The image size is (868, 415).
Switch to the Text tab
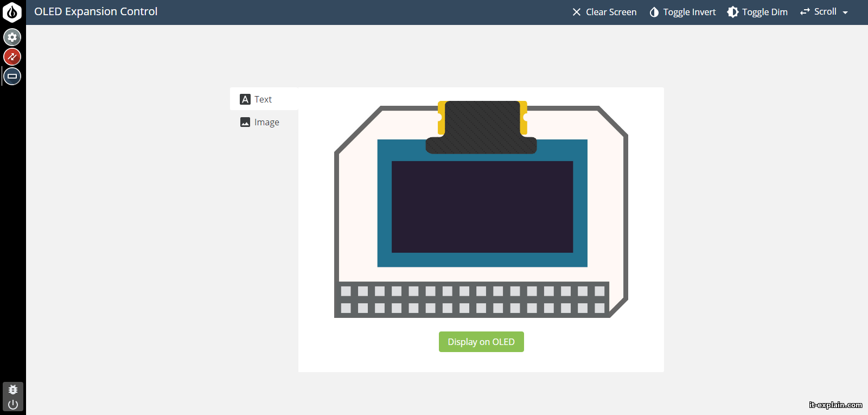pyautogui.click(x=263, y=99)
